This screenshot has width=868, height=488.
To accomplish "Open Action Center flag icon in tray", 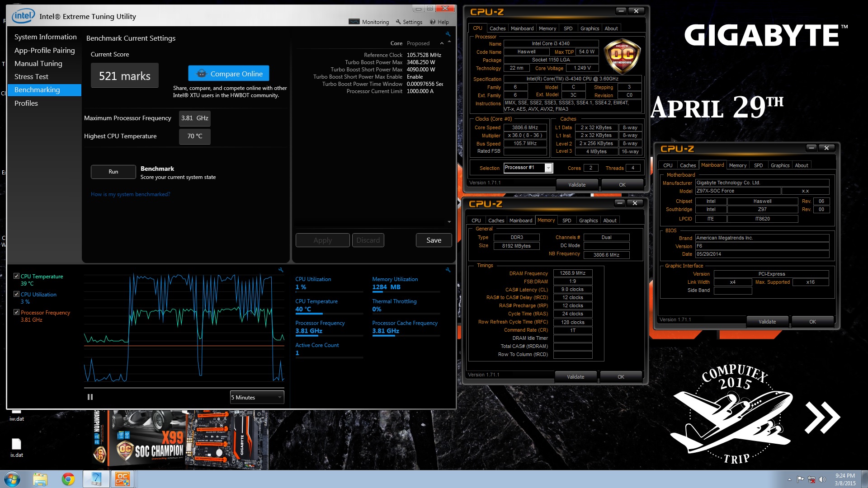I will coord(801,479).
